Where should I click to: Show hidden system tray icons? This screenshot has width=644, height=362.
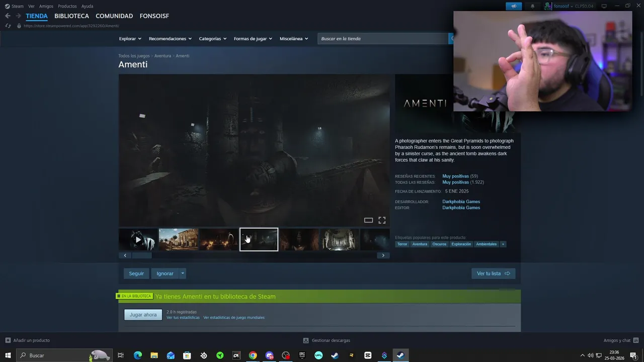coord(583,355)
